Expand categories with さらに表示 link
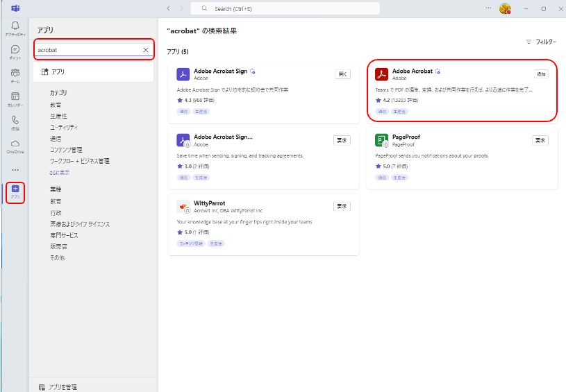 click(x=59, y=173)
